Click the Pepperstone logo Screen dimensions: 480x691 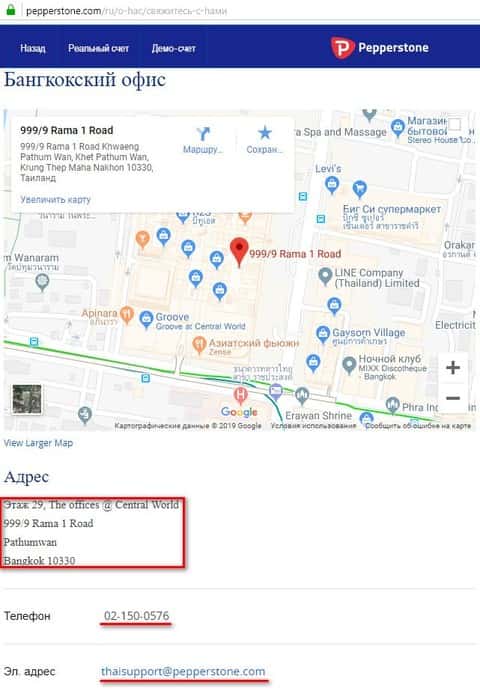380,48
